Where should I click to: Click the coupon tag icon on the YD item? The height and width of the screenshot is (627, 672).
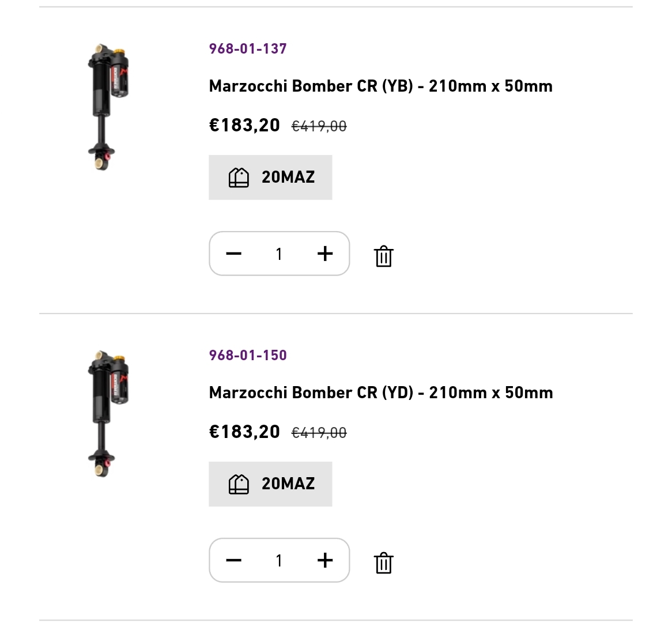pos(239,484)
